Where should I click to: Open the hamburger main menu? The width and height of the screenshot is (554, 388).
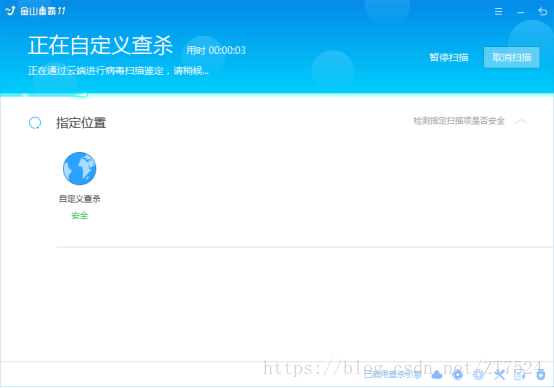point(498,12)
